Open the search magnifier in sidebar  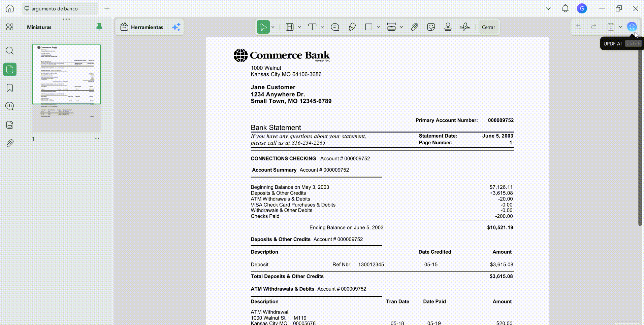click(10, 50)
